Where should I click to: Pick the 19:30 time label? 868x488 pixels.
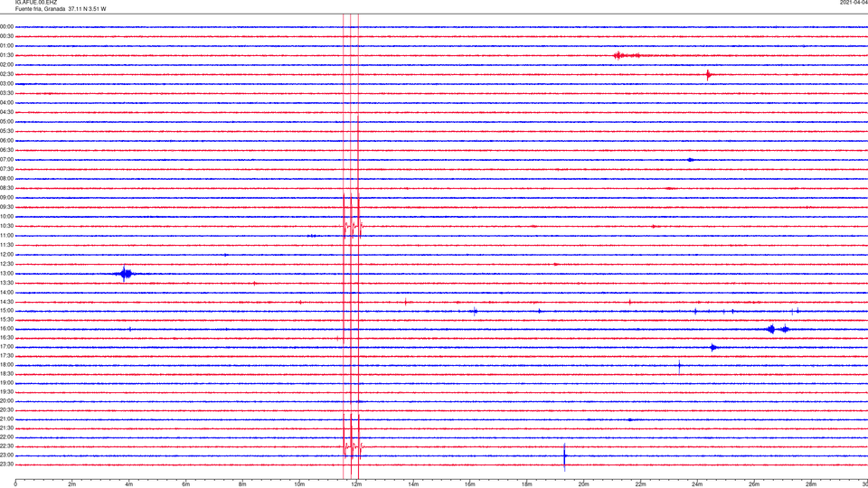pos(7,391)
